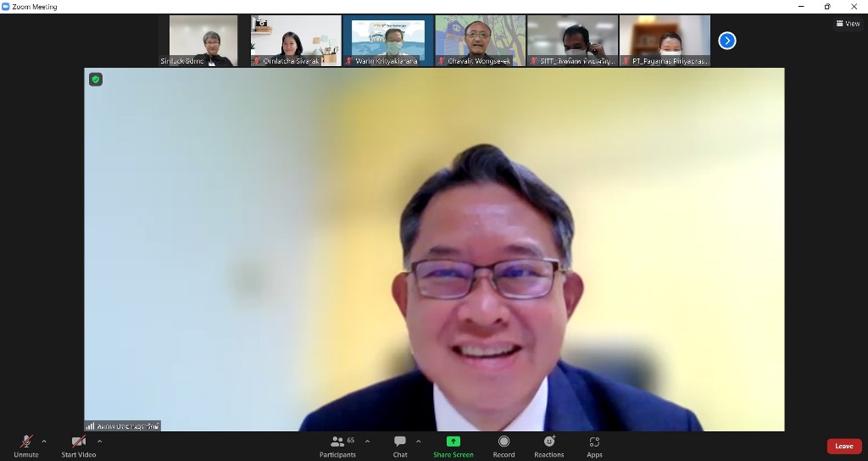Expand audio options arrow beside Unmute
868x461 pixels.
(x=44, y=441)
